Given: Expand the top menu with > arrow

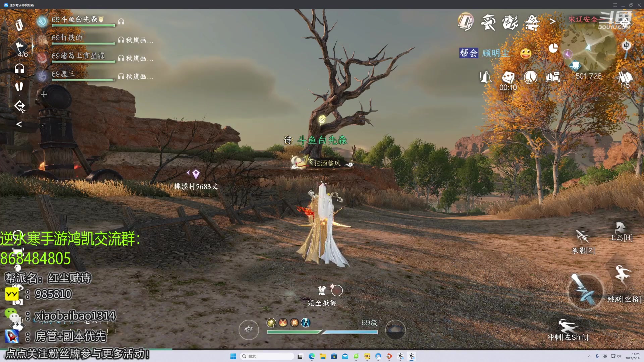Looking at the screenshot, I should (553, 21).
